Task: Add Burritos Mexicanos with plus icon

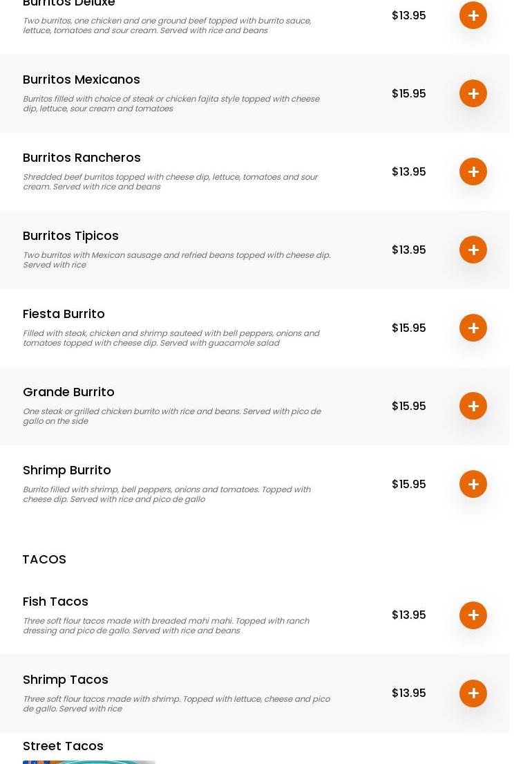Action: 473,93
